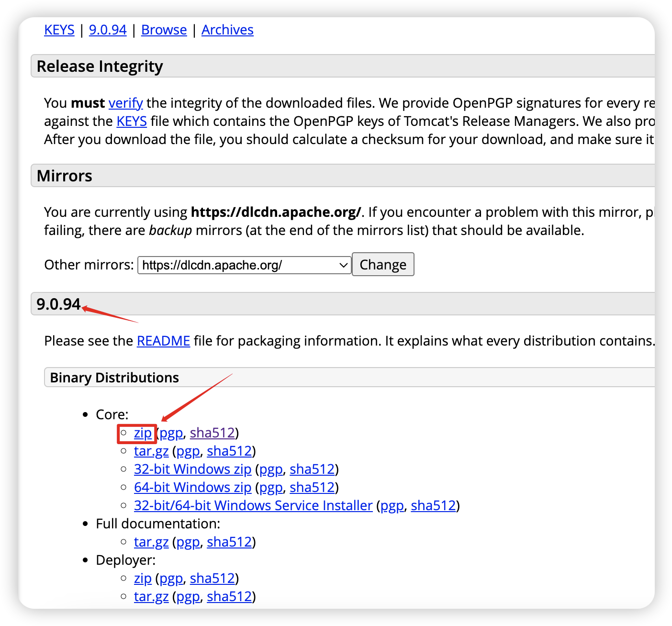The image size is (672, 626).
Task: Open sha512 for 64-bit Windows zip
Action: pyautogui.click(x=312, y=487)
